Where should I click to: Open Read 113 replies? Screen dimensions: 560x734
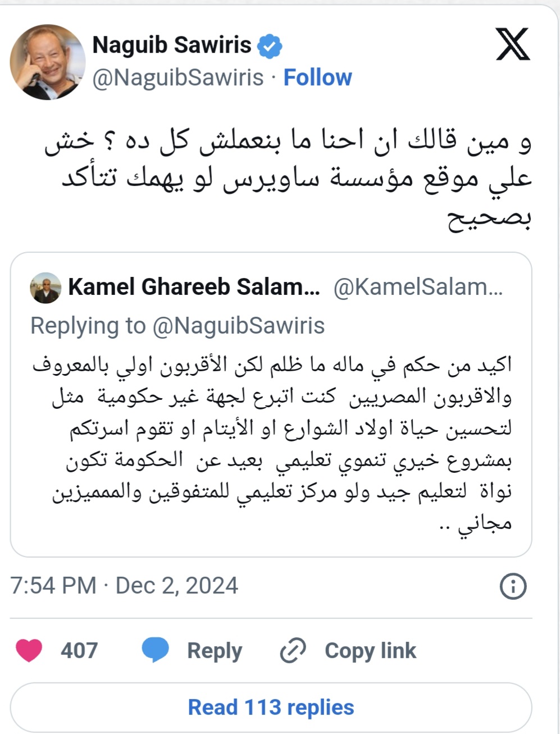pyautogui.click(x=271, y=707)
